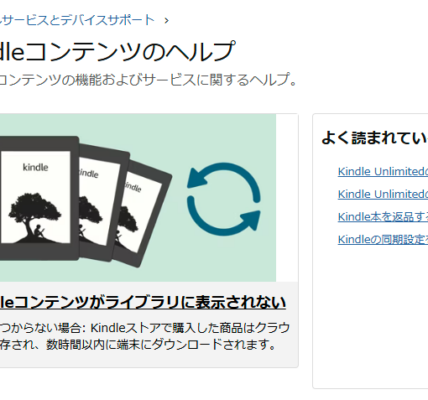Click empty area inside the popular articles card

[x=370, y=317]
